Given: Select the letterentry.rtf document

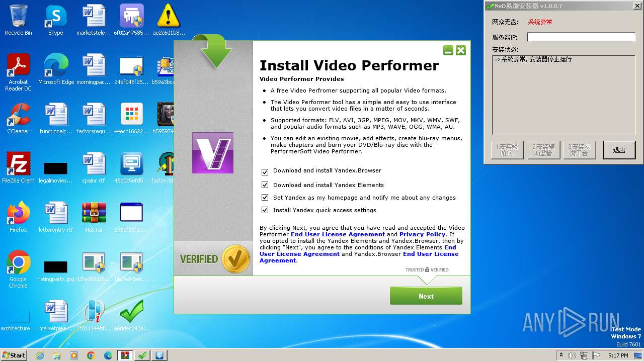Looking at the screenshot, I should 56,217.
